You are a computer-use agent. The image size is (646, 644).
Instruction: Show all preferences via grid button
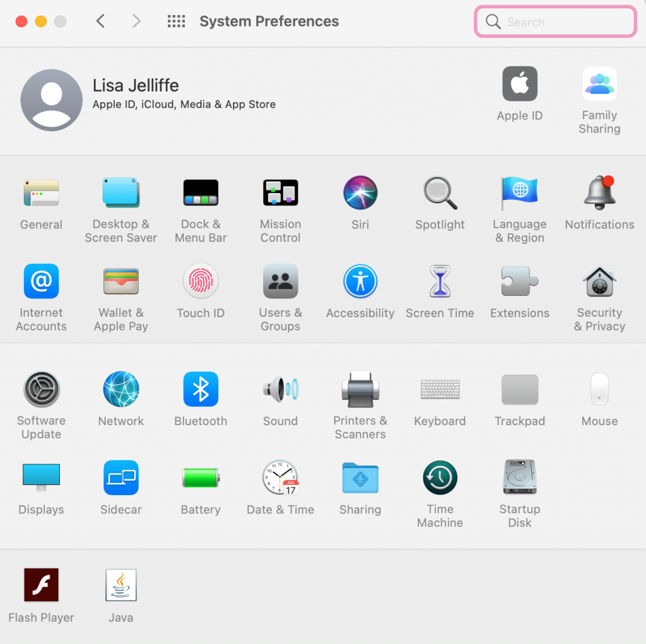tap(177, 21)
